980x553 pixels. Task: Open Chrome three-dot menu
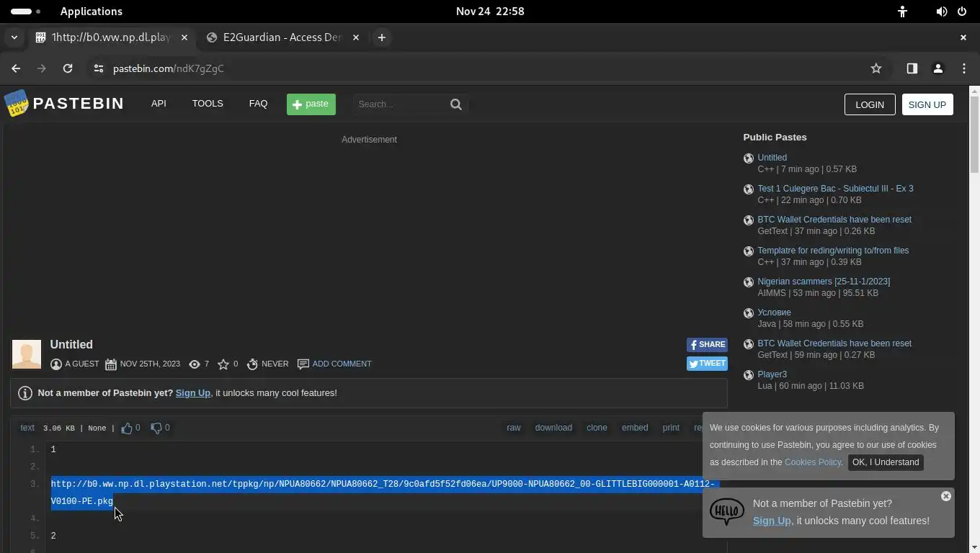click(x=964, y=68)
